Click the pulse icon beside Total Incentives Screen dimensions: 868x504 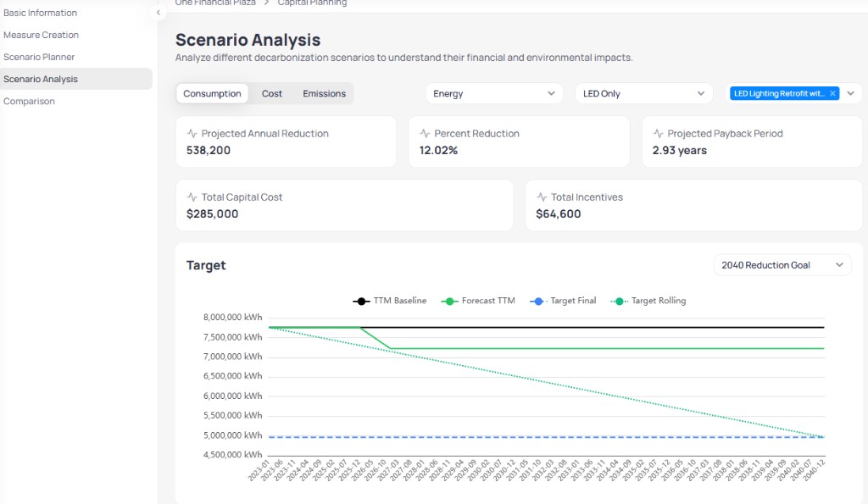[542, 197]
